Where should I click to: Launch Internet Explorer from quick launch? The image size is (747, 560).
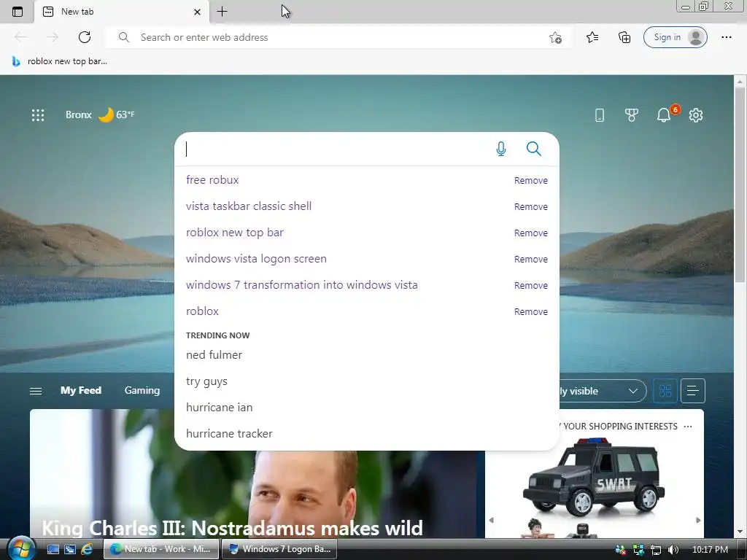(x=88, y=550)
